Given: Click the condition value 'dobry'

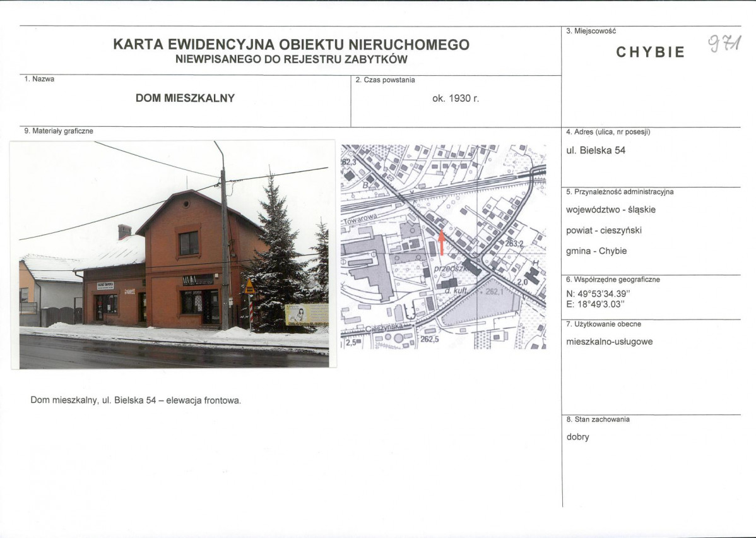Looking at the screenshot, I should click(x=577, y=437).
